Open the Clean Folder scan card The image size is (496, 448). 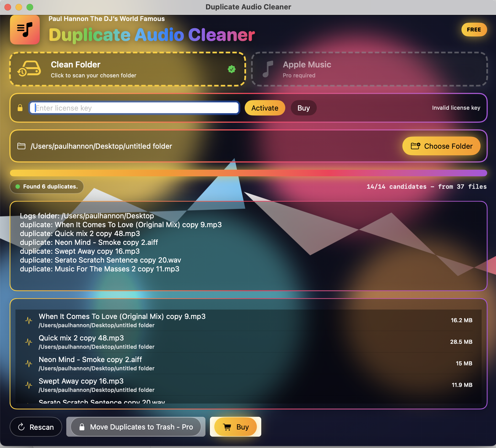(128, 69)
